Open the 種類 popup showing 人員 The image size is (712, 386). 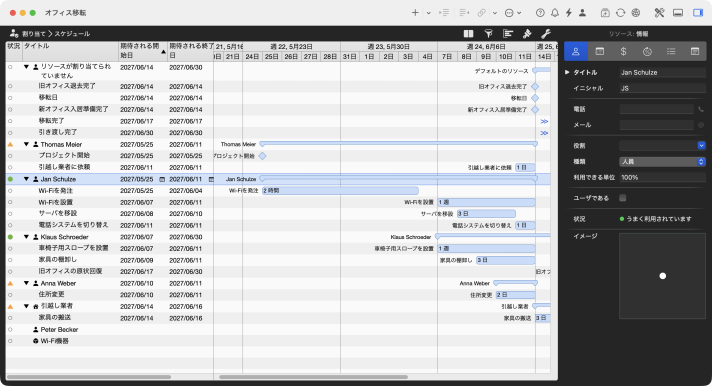pos(662,162)
